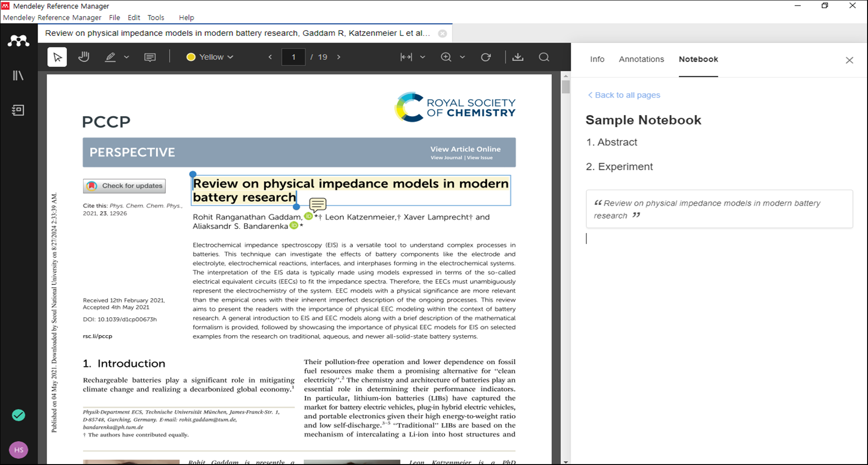Viewport: 868px width, 465px height.
Task: Click the PERSPECTIVE banner heading
Action: [132, 152]
